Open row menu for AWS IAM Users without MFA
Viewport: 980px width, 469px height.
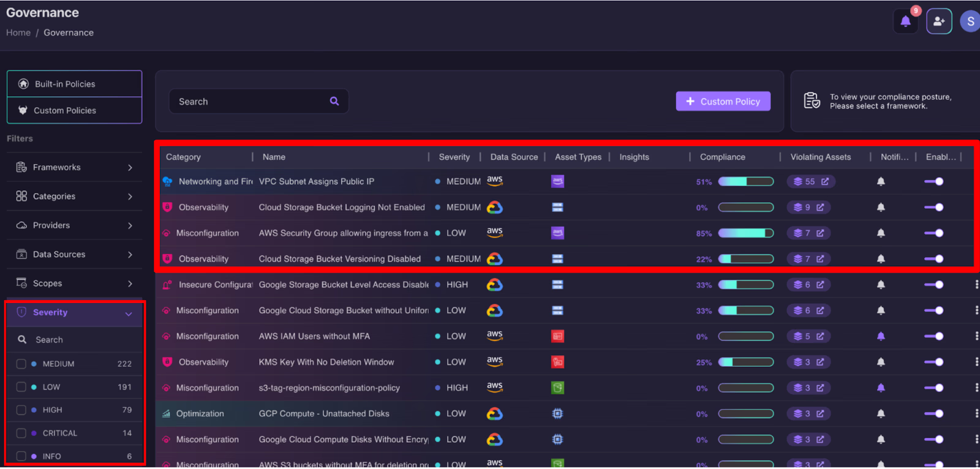976,336
